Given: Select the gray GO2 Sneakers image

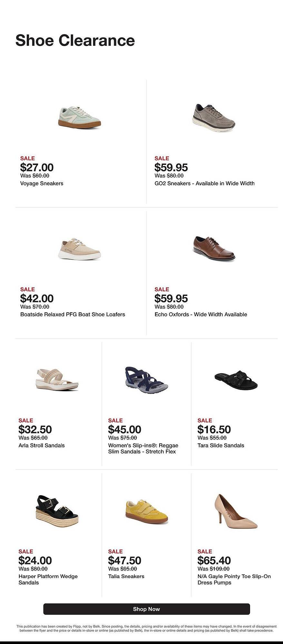Looking at the screenshot, I should [x=214, y=117].
